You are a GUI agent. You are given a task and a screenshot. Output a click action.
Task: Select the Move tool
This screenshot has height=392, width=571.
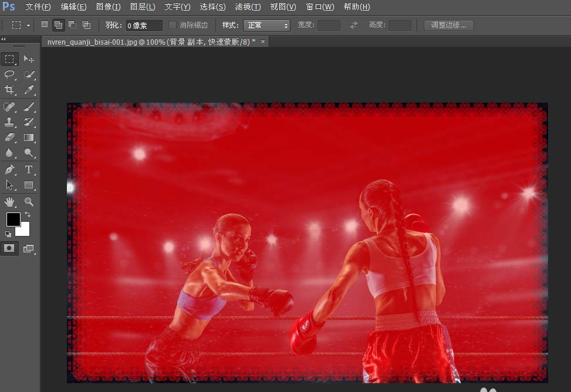pyautogui.click(x=29, y=59)
